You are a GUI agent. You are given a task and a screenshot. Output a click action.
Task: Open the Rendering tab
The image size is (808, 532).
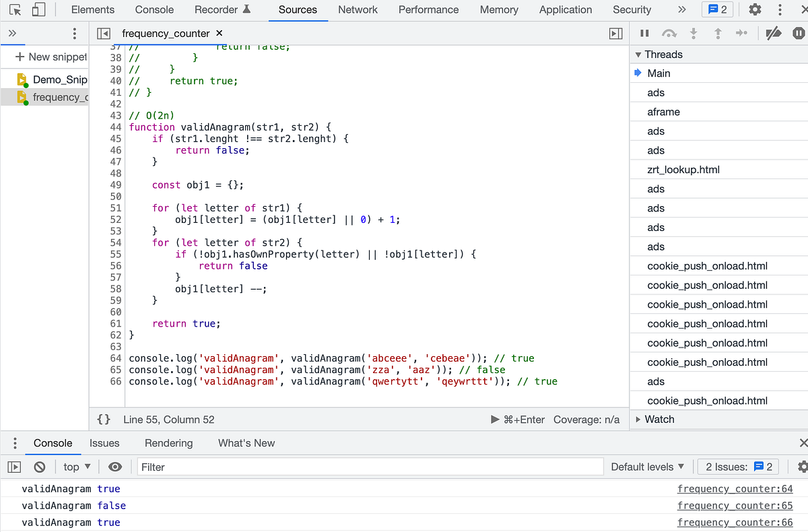coord(168,443)
